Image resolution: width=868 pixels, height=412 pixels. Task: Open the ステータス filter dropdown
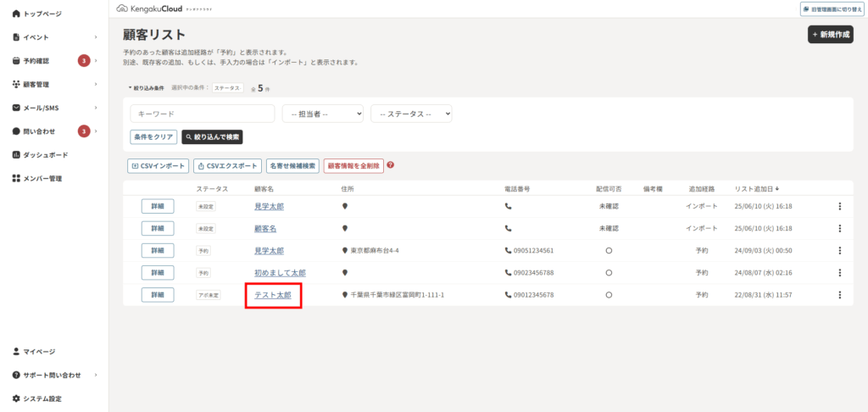(x=411, y=114)
